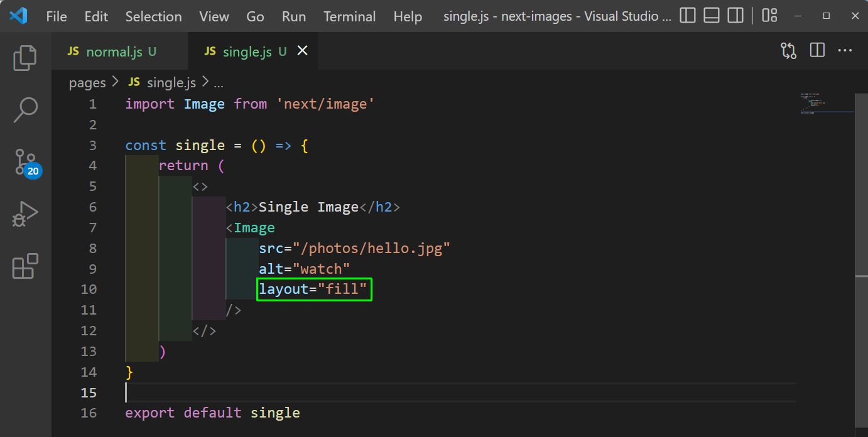Click 'next/image' import string
The width and height of the screenshot is (868, 437).
pyautogui.click(x=325, y=104)
